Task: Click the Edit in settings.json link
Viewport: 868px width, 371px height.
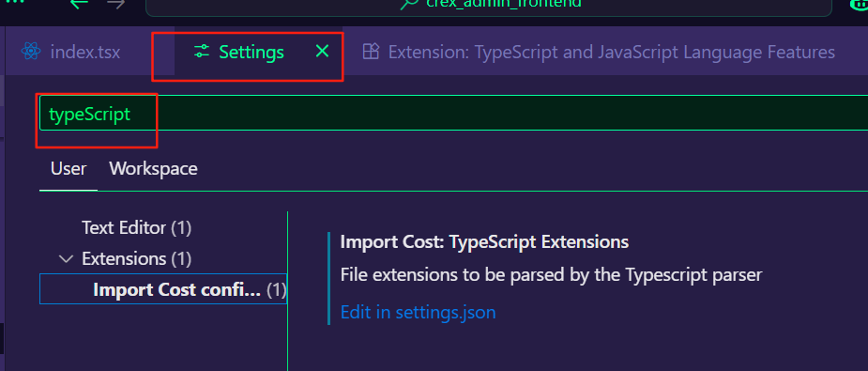Action: 418,313
